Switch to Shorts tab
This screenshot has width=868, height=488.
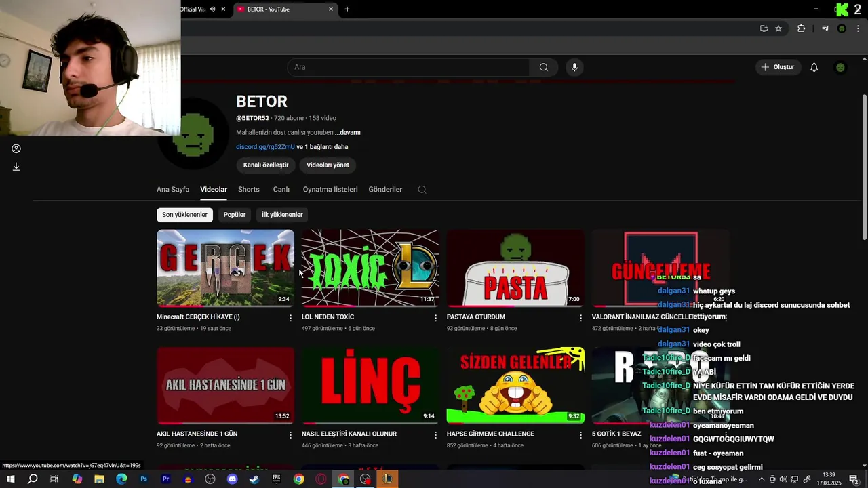[x=249, y=190]
